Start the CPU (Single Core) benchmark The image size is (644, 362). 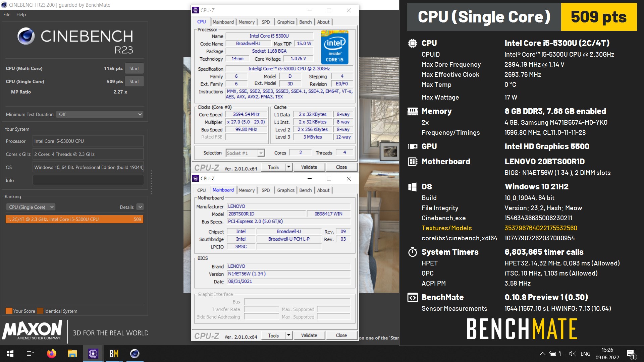point(134,81)
